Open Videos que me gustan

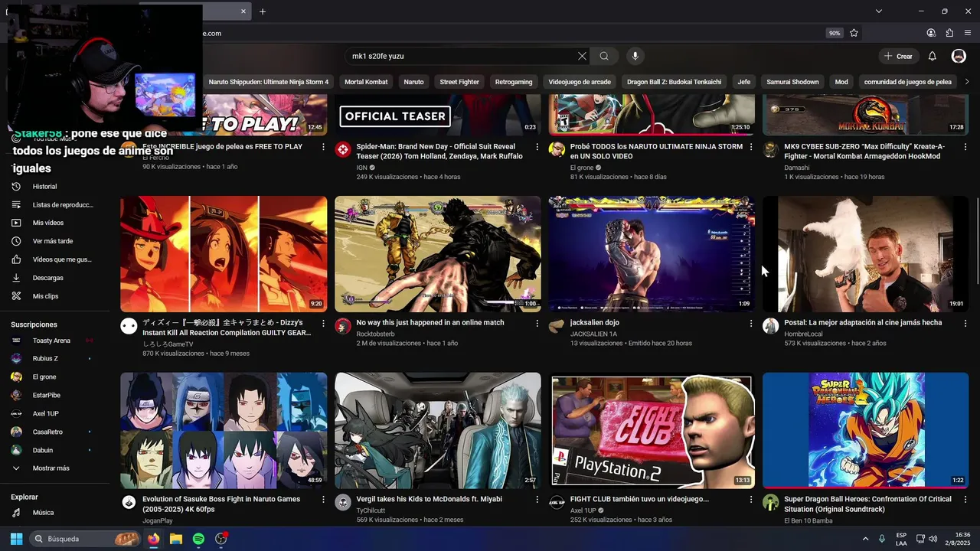pos(54,259)
